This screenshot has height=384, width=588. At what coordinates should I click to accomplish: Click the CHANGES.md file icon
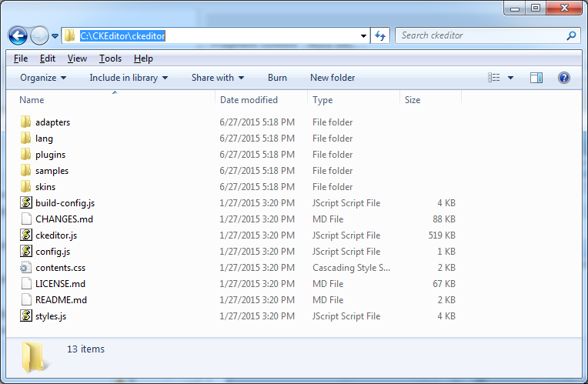(26, 219)
